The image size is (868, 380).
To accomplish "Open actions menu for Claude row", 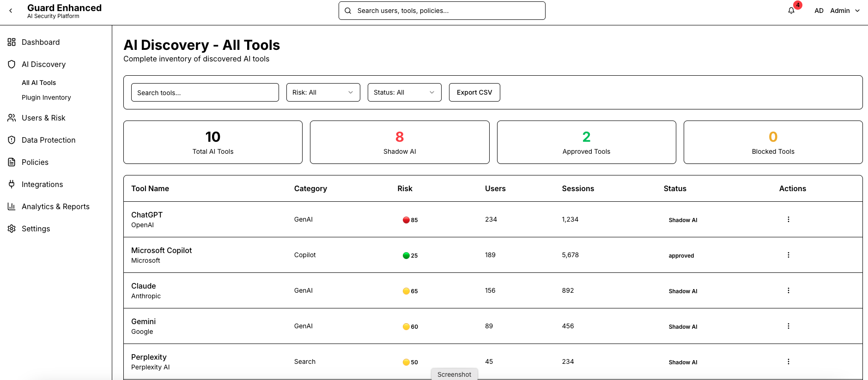I will coord(788,290).
